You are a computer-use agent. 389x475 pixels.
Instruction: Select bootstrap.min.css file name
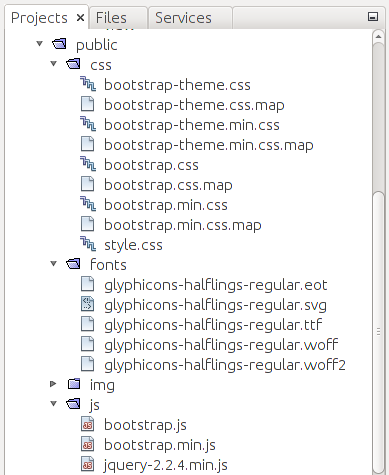point(166,205)
